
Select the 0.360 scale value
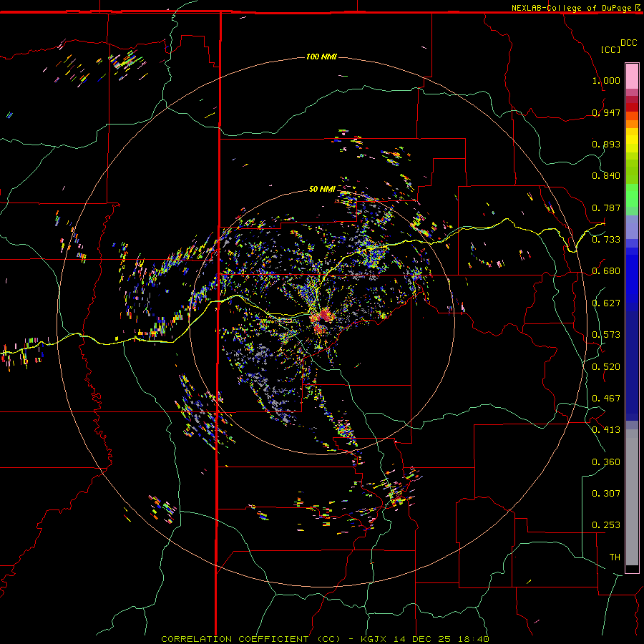coord(606,462)
